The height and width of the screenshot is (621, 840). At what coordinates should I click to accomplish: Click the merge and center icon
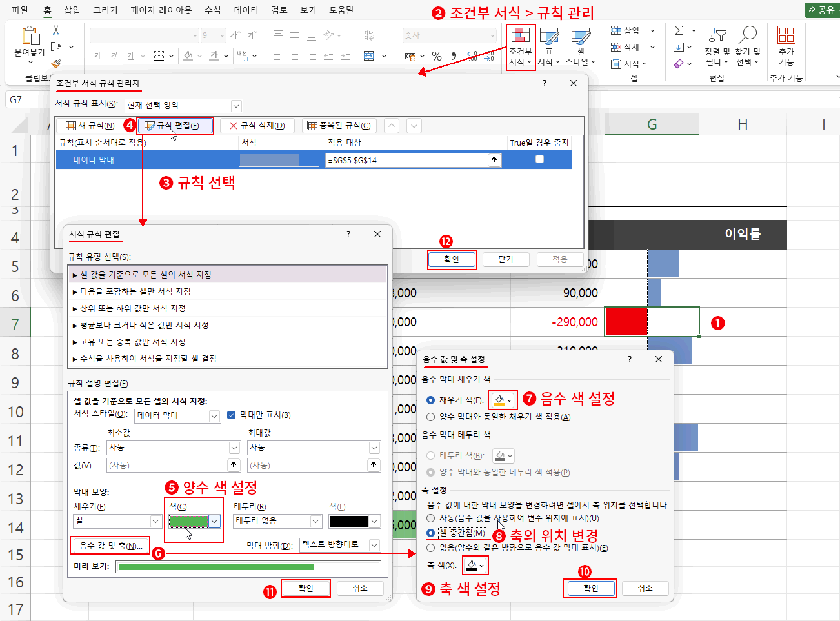click(369, 56)
